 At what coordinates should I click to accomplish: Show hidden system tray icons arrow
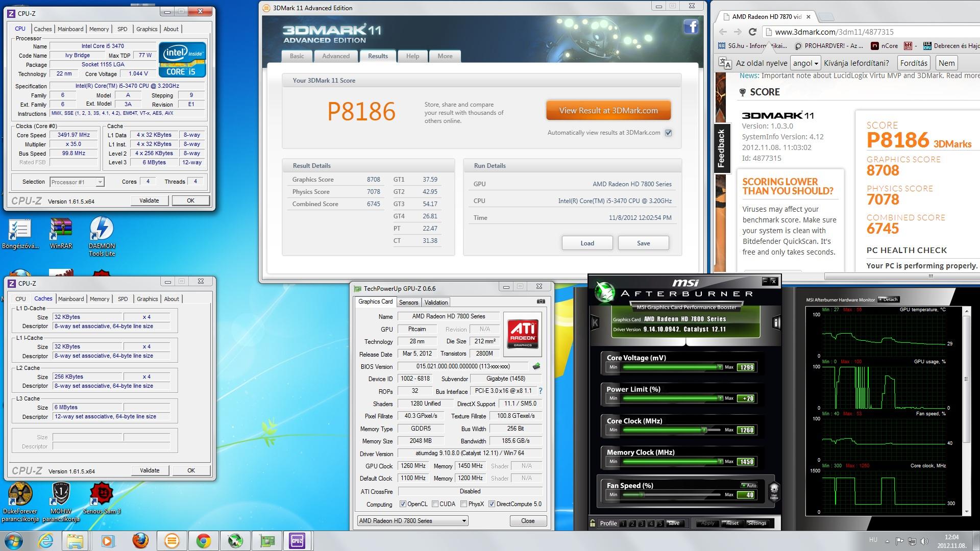887,541
